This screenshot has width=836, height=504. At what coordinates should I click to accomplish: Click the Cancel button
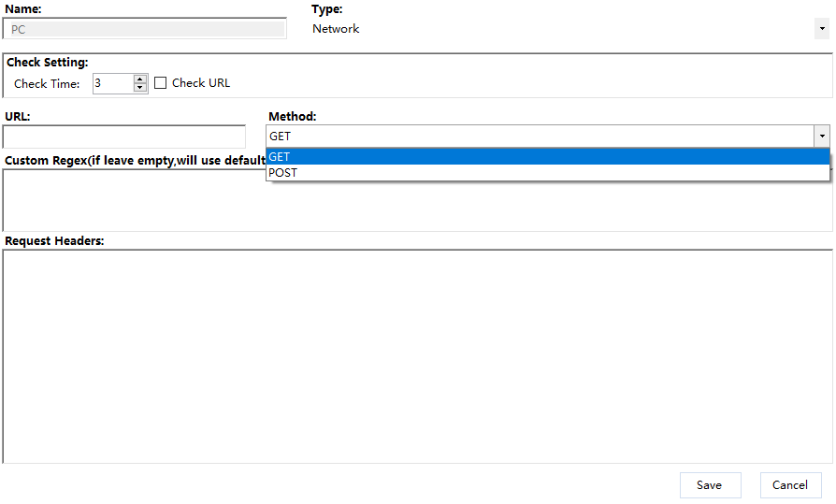pyautogui.click(x=790, y=485)
